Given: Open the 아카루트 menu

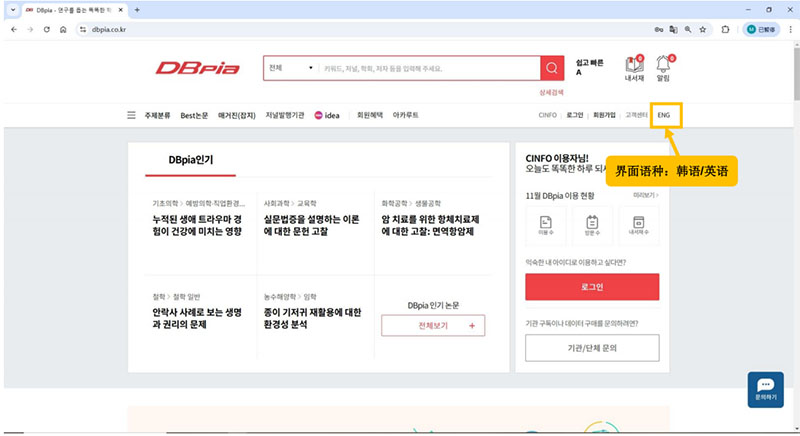Looking at the screenshot, I should [x=406, y=115].
